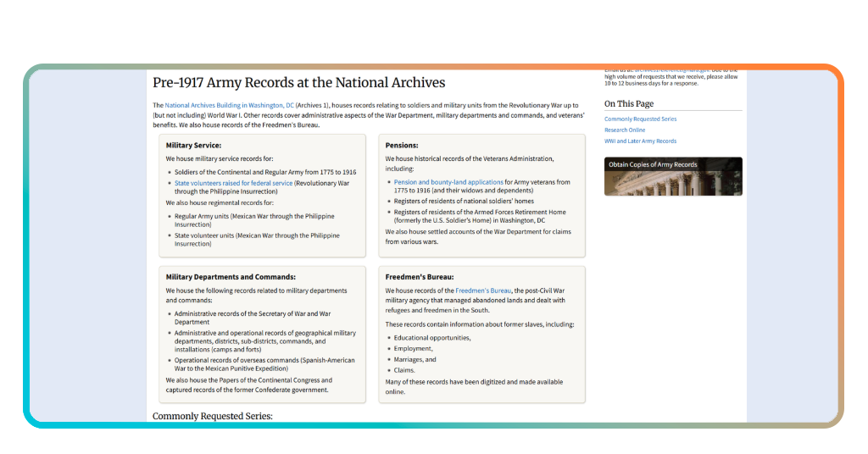The image size is (868, 454).
Task: Select the Pre-1917 Army Records page title
Action: 299,82
